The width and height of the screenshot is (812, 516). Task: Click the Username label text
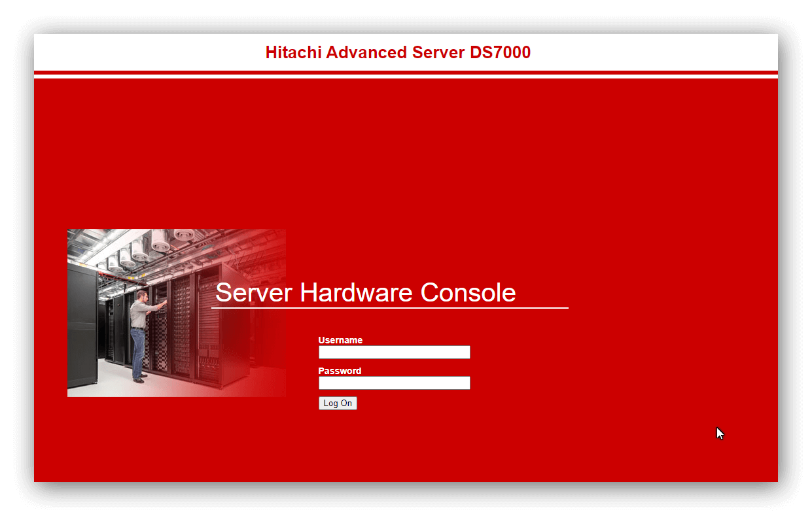coord(340,340)
